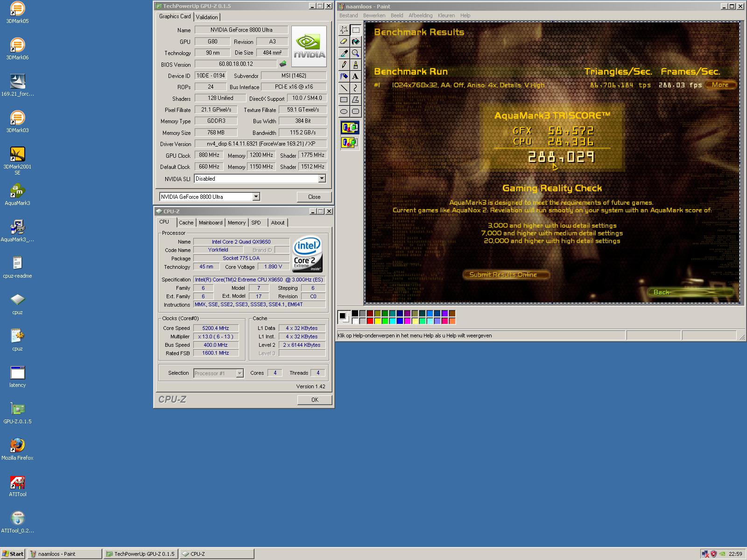This screenshot has height=560, width=747.
Task: Select the Magnifier tool in Paint
Action: 356,53
